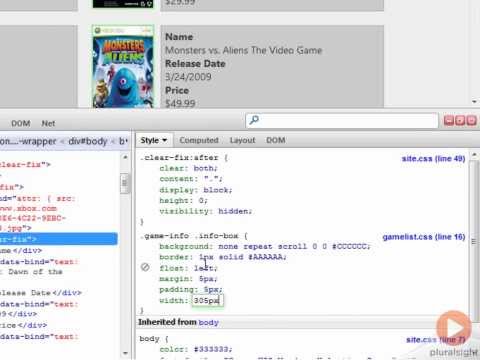Switch to the Layout side tab
Image resolution: width=480 pixels, height=360 pixels.
coord(242,140)
